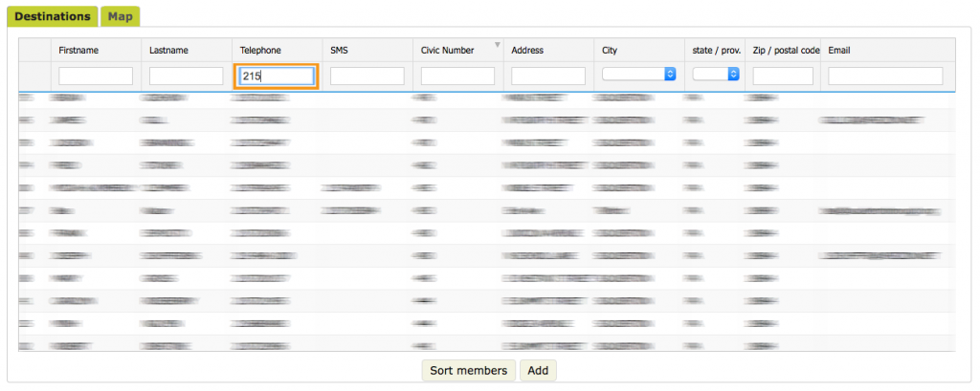Click the Add button
This screenshot has height=391, width=980.
click(x=538, y=370)
